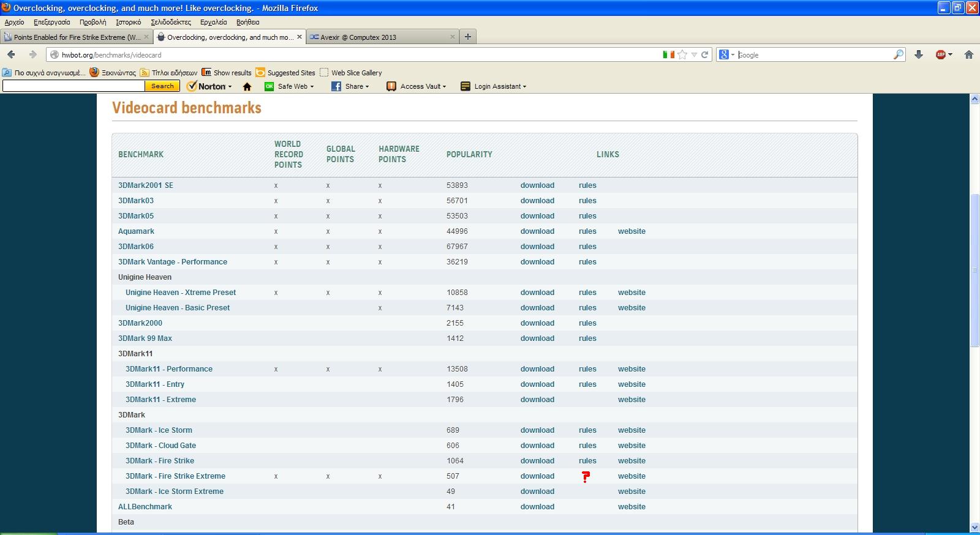Open the Αρχείο menu

point(14,22)
